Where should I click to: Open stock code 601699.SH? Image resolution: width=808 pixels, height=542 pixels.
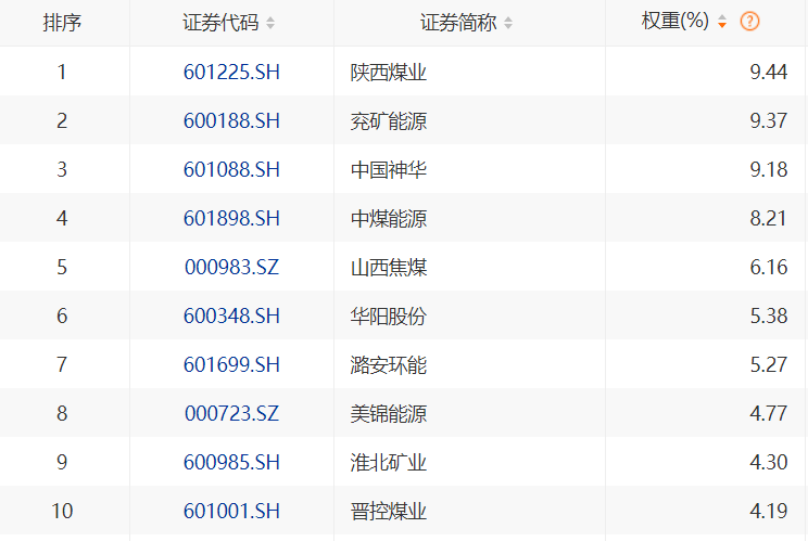pos(231,365)
